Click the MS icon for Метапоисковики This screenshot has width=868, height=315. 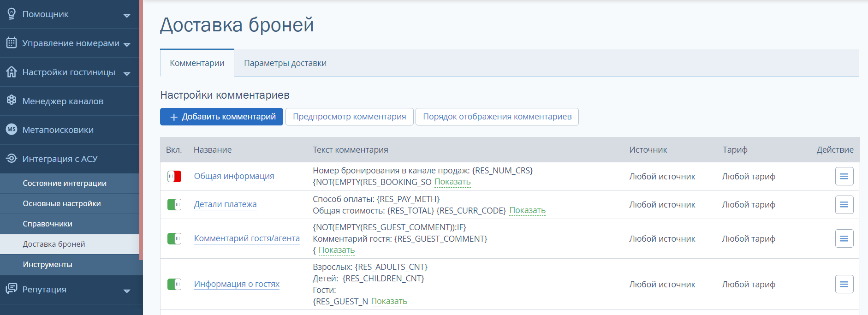point(12,130)
